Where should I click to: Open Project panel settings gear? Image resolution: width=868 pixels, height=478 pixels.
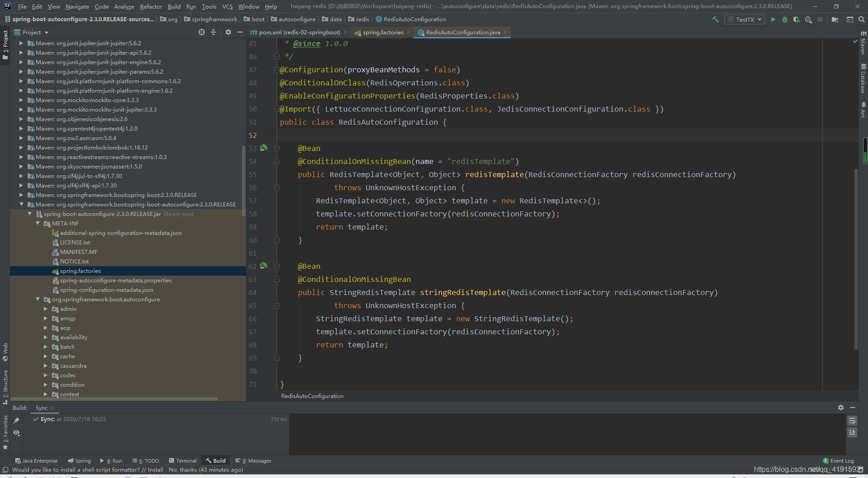(x=228, y=32)
